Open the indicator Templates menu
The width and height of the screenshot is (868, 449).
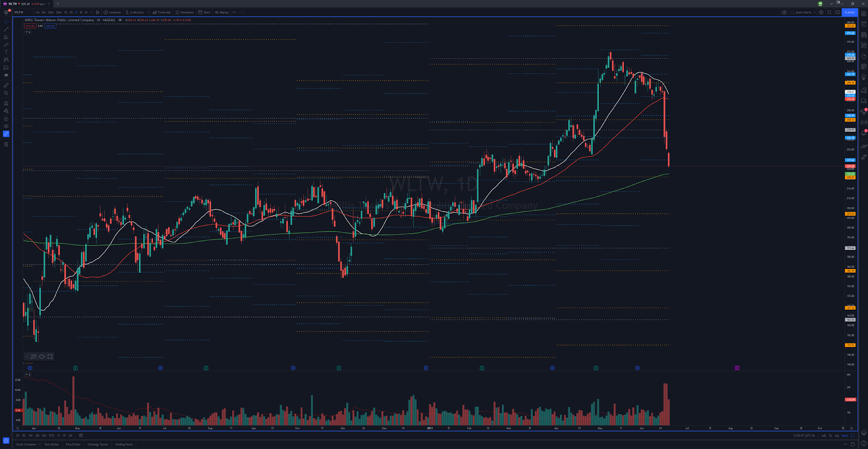184,12
